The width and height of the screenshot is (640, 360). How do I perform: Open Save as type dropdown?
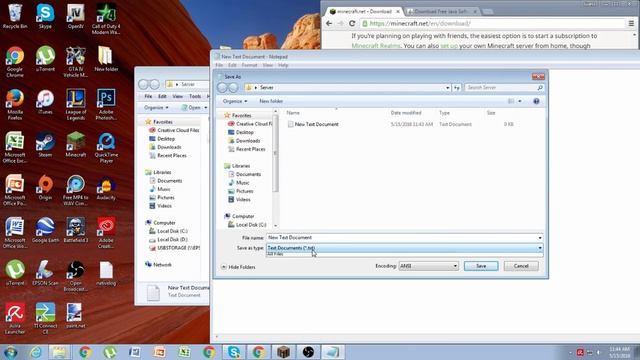pos(404,248)
